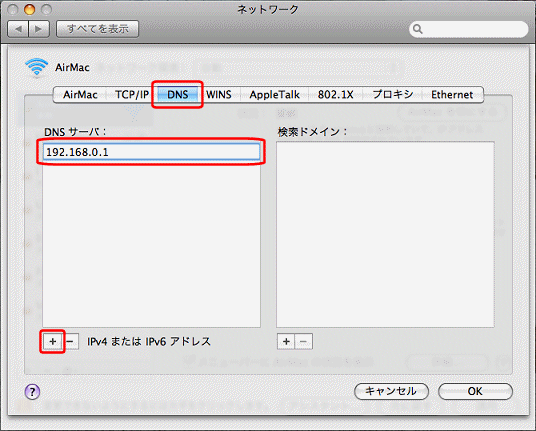Click the magnifier icon in search field

click(418, 29)
